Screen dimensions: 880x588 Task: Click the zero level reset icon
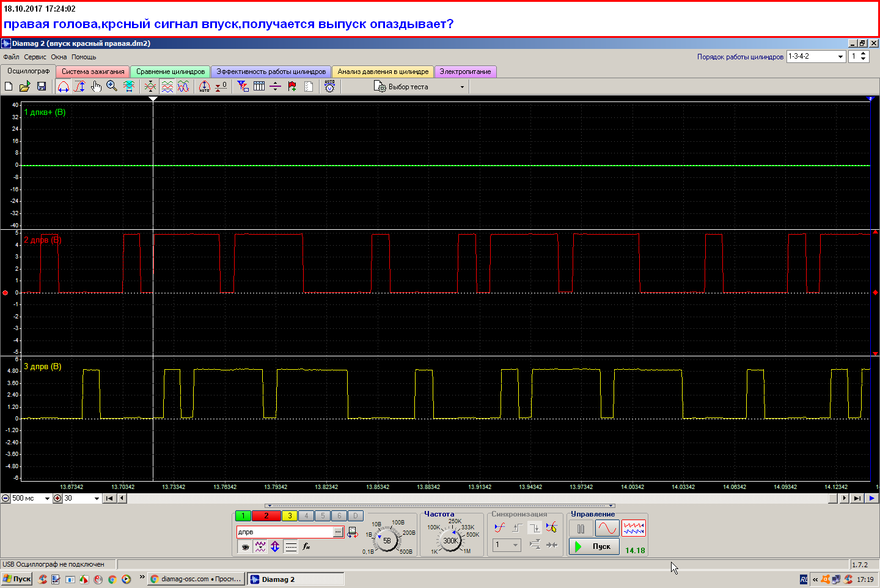point(221,86)
